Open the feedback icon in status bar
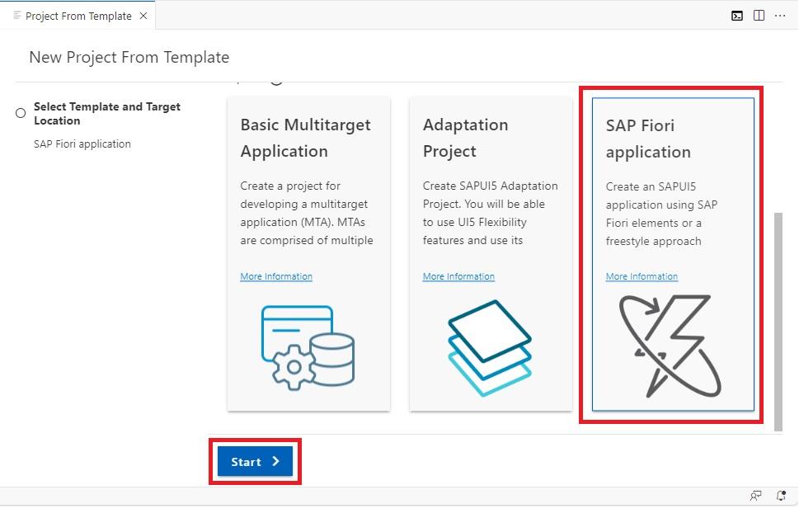799x532 pixels. click(x=755, y=496)
